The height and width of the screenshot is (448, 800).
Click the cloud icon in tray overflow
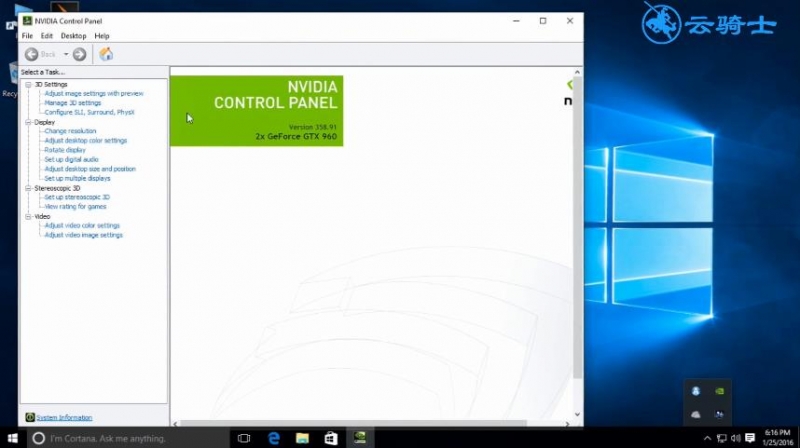[696, 415]
